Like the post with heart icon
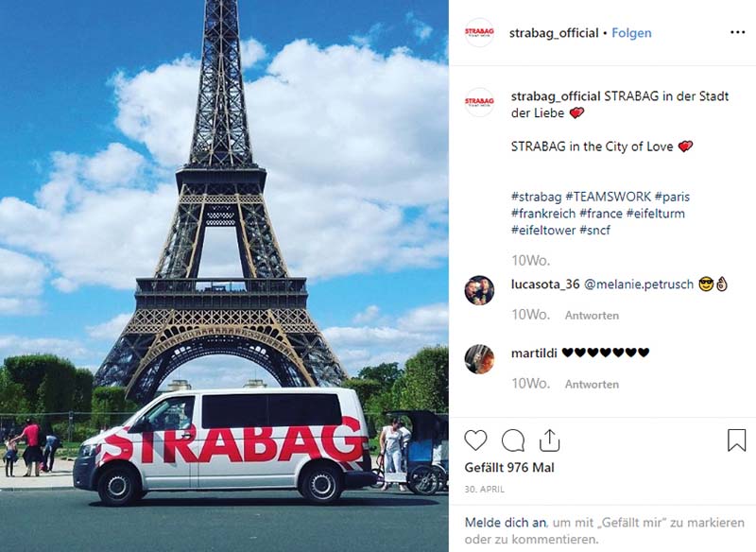The width and height of the screenshot is (756, 552). pyautogui.click(x=475, y=440)
